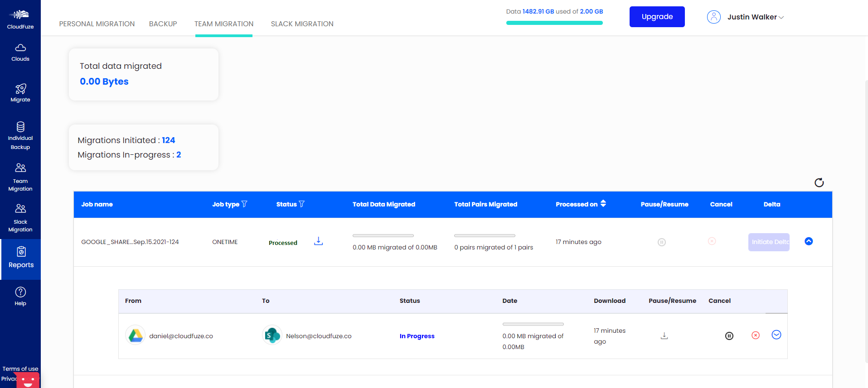Sort by Processed on column
The image size is (868, 388).
coord(603,204)
